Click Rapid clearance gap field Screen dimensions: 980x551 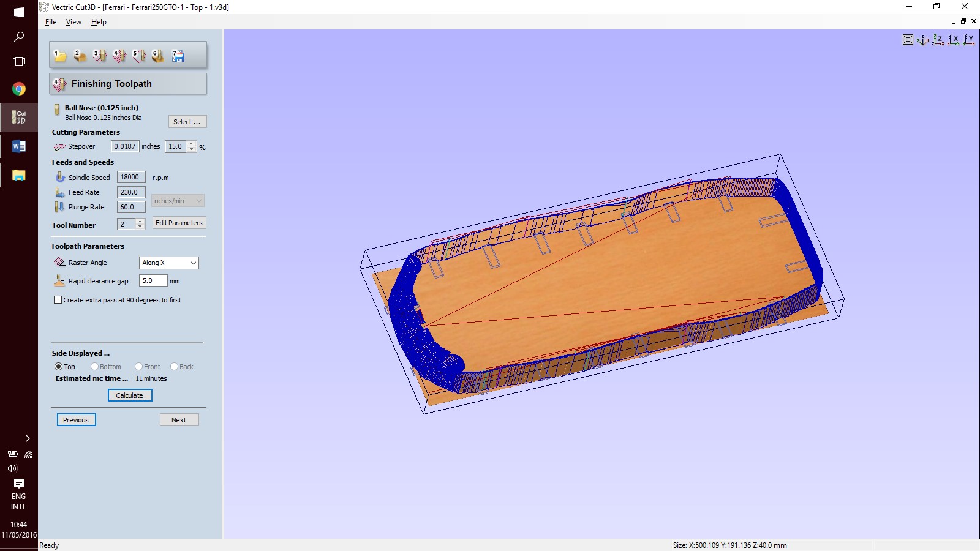(153, 280)
